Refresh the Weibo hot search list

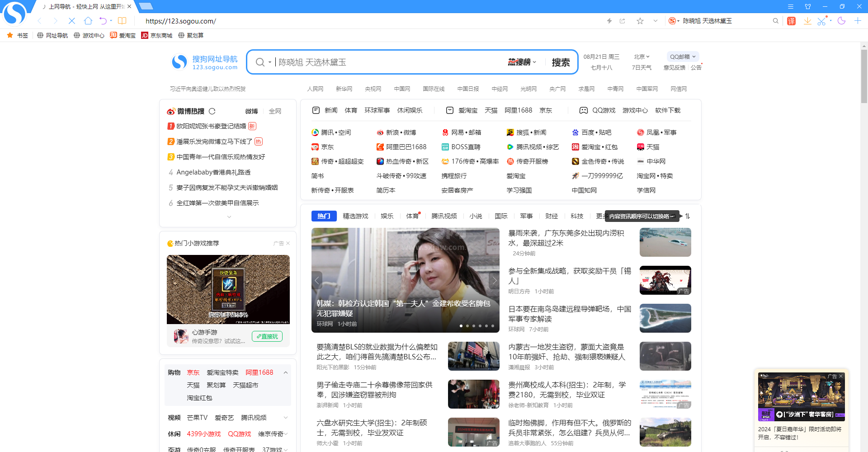[x=212, y=111]
